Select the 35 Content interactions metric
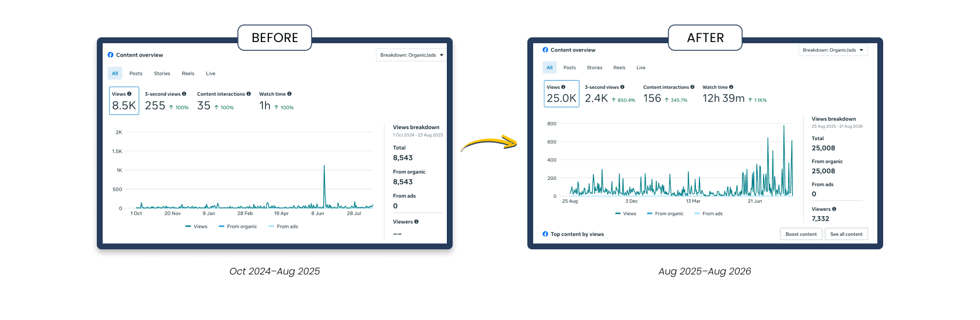The width and height of the screenshot is (980, 320). pyautogui.click(x=224, y=101)
